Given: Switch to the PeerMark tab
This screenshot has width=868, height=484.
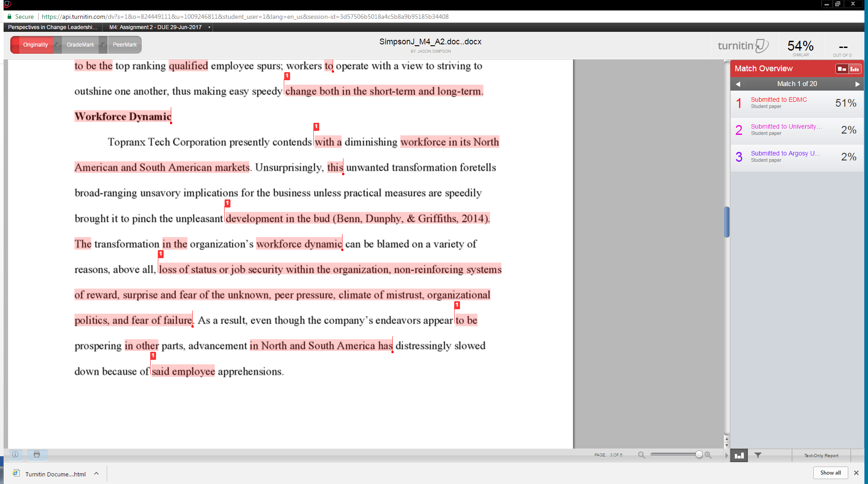Looking at the screenshot, I should click(124, 44).
